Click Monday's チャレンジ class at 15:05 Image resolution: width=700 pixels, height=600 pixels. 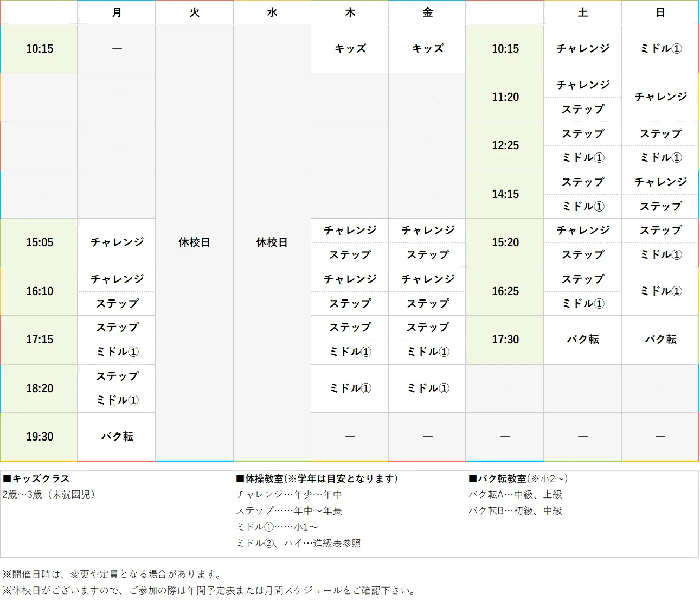coord(116,242)
